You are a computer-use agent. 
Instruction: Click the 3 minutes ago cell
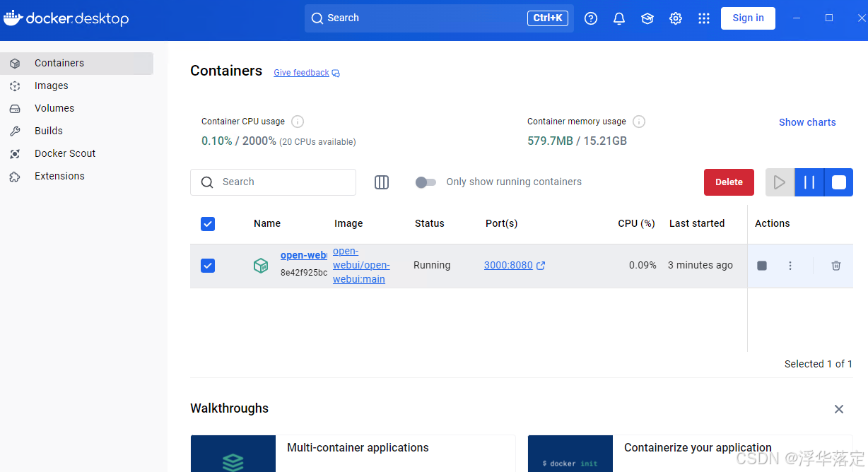(700, 266)
